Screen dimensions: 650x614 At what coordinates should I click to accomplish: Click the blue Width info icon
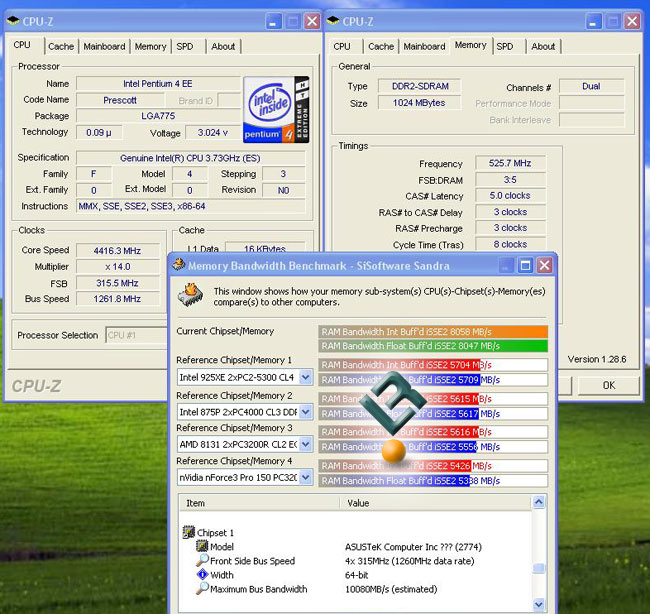point(201,575)
